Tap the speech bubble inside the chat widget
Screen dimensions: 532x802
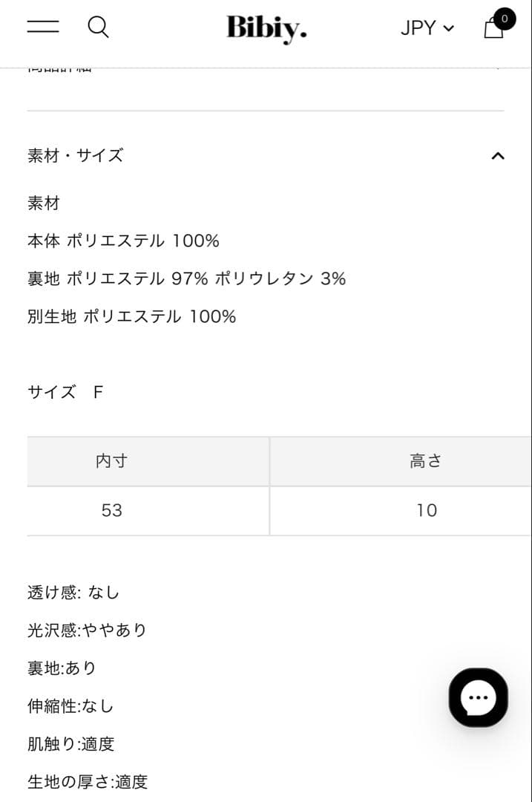[x=477, y=698]
